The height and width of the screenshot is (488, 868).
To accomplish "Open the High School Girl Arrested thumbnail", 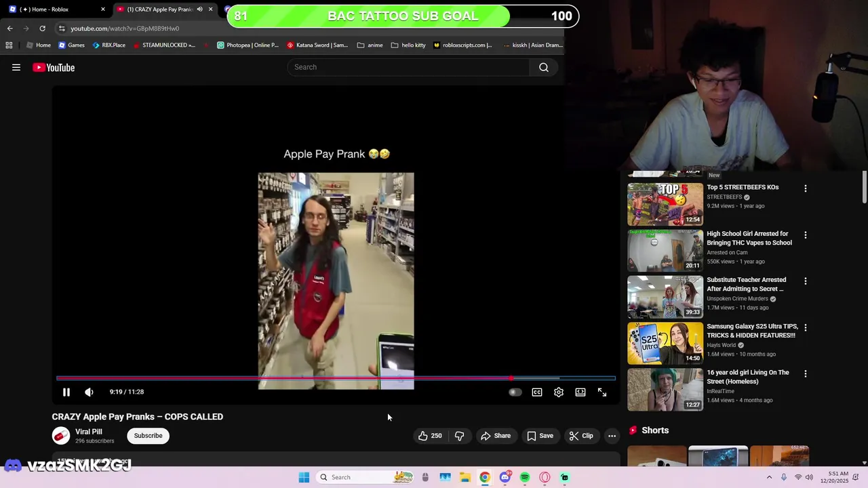I will [665, 251].
